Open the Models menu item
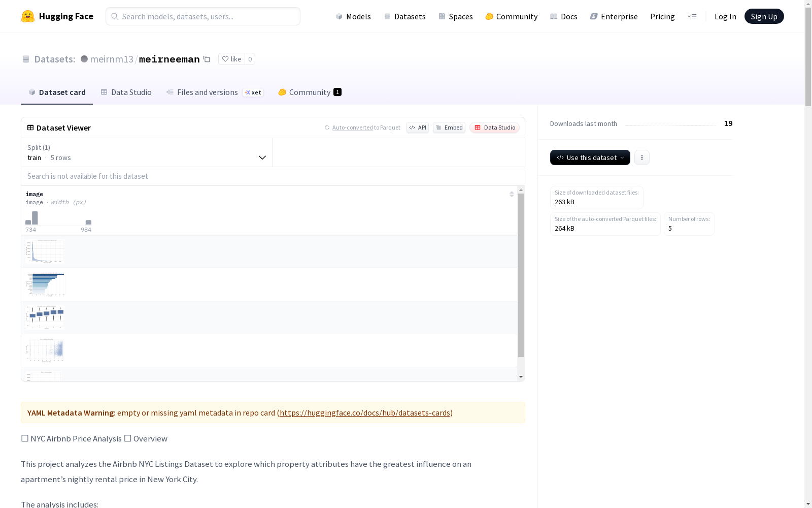This screenshot has width=812, height=508. 353,16
